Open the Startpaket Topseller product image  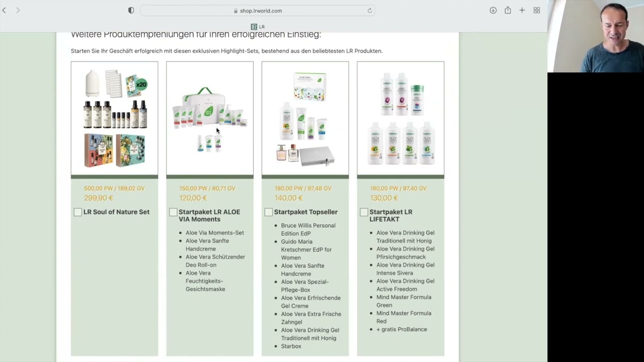click(305, 118)
